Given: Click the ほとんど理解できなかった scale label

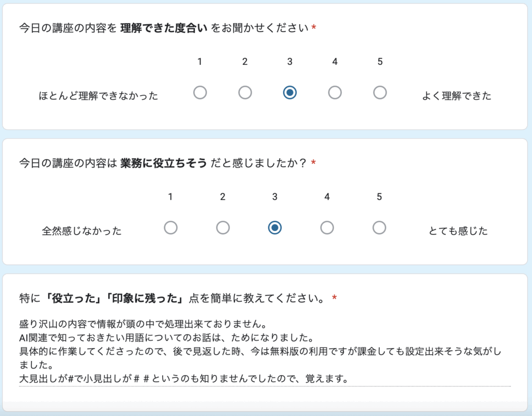Looking at the screenshot, I should coord(99,96).
